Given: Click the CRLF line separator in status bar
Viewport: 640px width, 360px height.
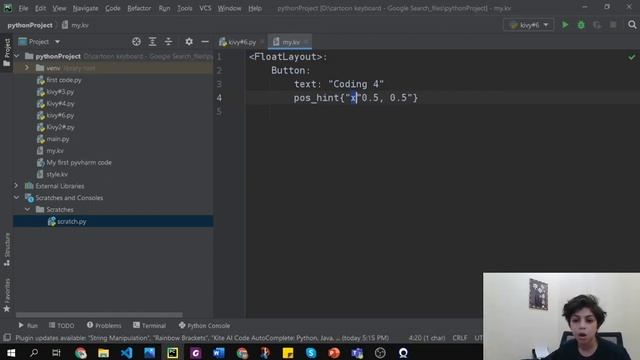Looking at the screenshot, I should 460,338.
